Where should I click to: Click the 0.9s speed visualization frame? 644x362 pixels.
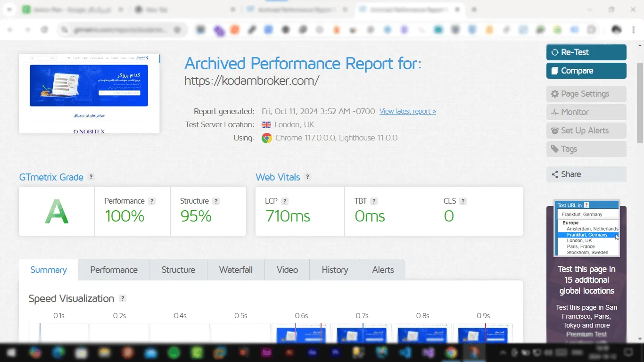pos(483,333)
